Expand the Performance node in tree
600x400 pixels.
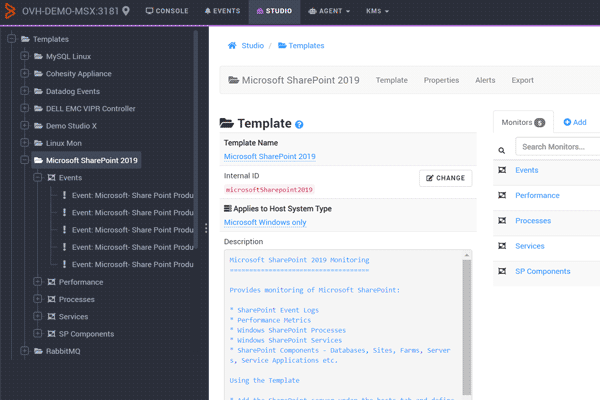tap(38, 282)
